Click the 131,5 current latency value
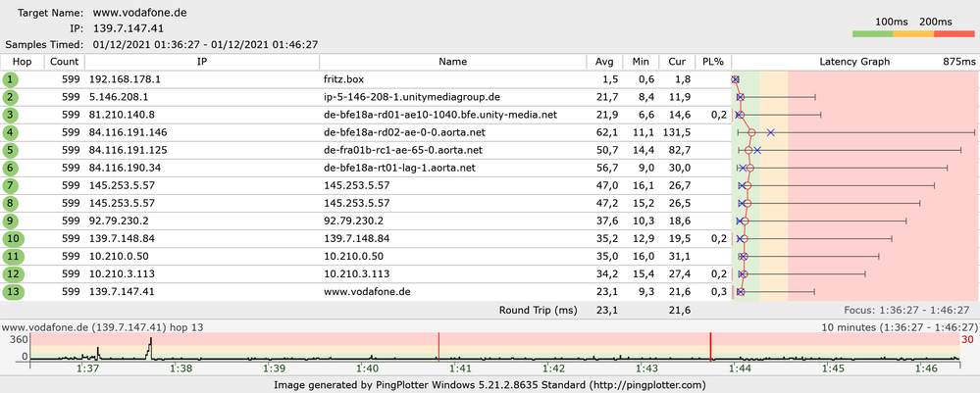Image resolution: width=980 pixels, height=393 pixels. pyautogui.click(x=678, y=132)
